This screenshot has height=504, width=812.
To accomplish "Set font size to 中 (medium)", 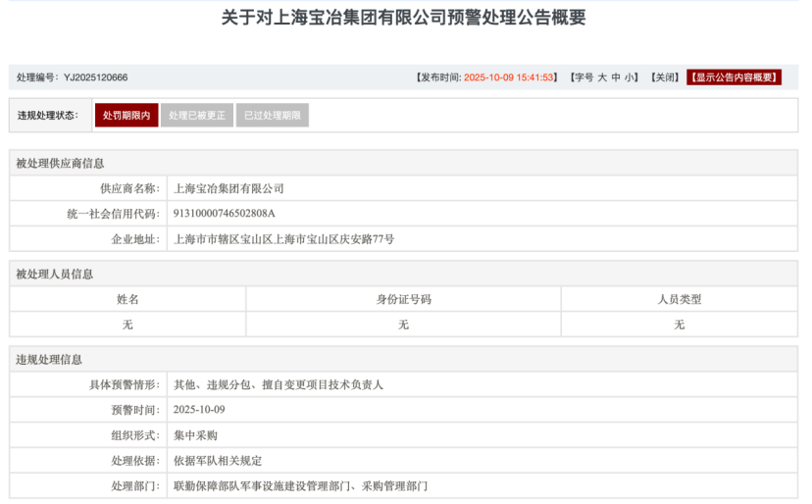I will point(617,77).
